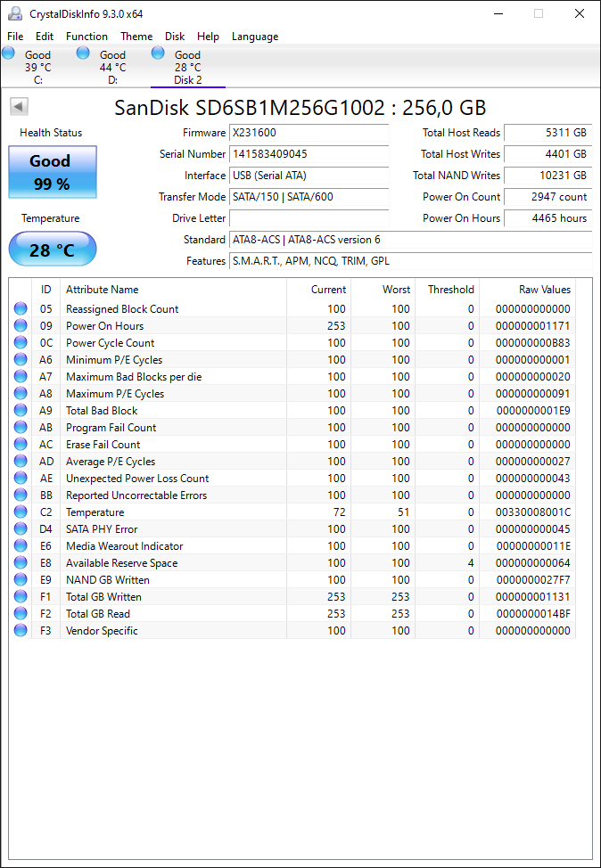Screen dimensions: 601x868
Task: Click the status orb for Erase Fail Count
Action: pyautogui.click(x=21, y=444)
